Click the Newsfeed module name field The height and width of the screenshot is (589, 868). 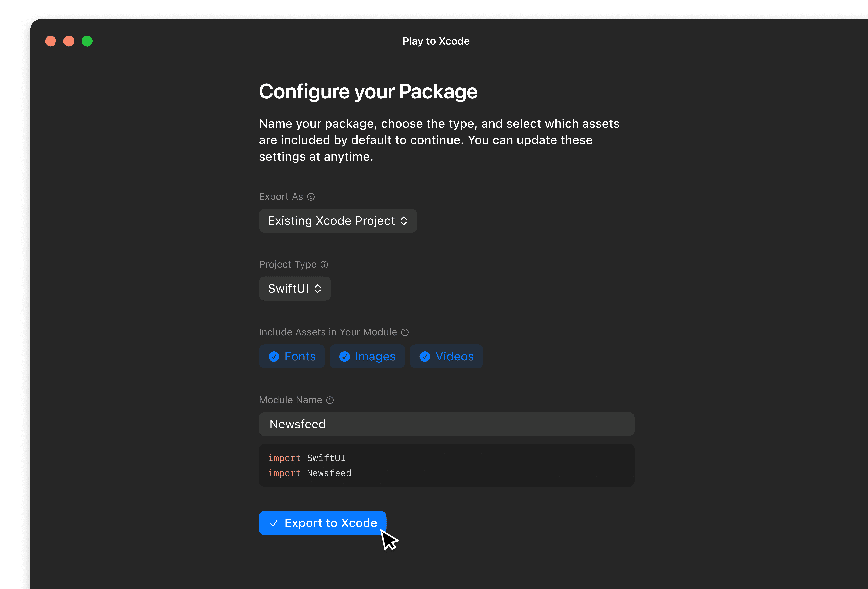click(446, 424)
